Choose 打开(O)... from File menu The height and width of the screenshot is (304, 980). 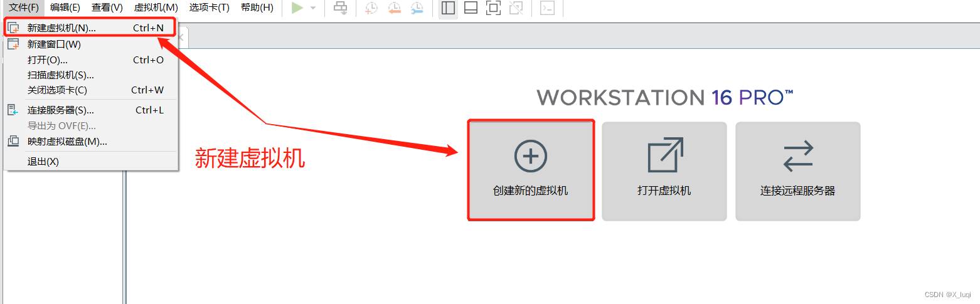(91, 60)
